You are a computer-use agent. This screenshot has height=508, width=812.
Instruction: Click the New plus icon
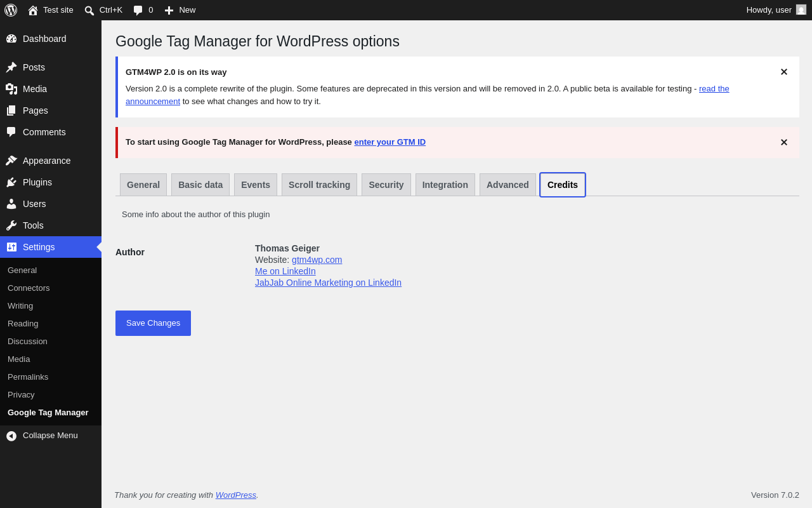tap(169, 10)
